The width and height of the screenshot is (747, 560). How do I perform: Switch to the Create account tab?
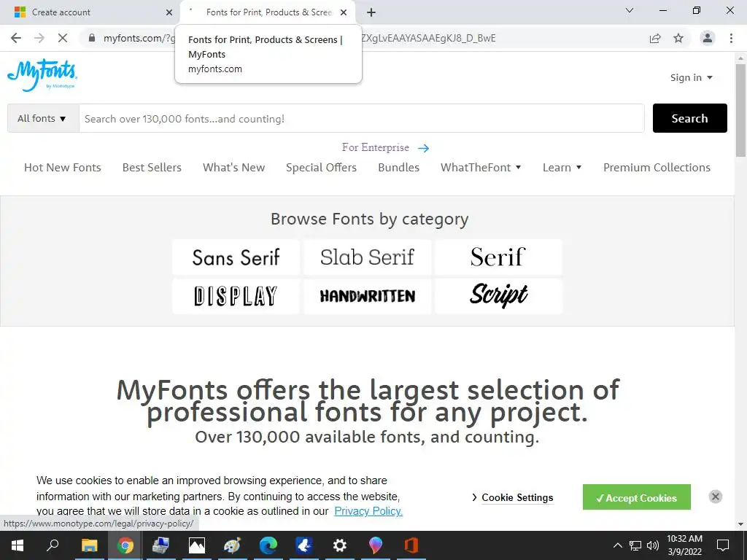tap(90, 12)
